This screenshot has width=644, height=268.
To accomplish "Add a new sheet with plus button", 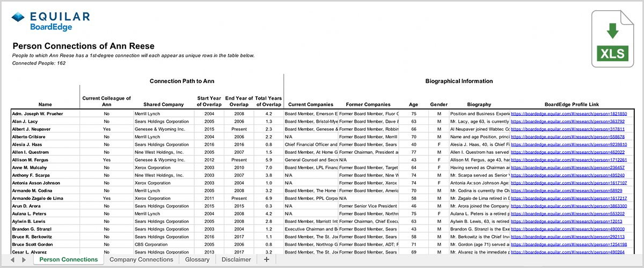I will click(x=266, y=259).
